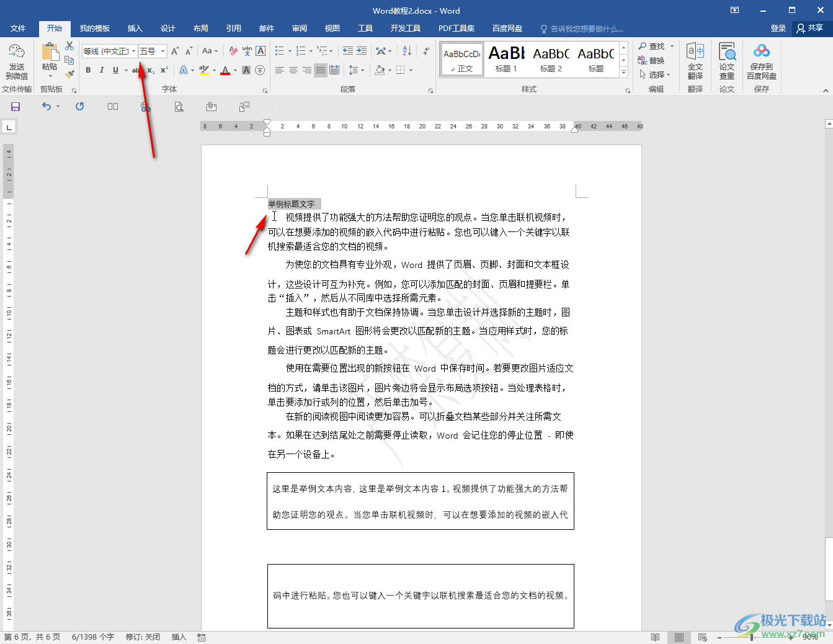Screen dimensions: 833x644
Task: Open the borders dropdown arrow
Action: [411, 70]
